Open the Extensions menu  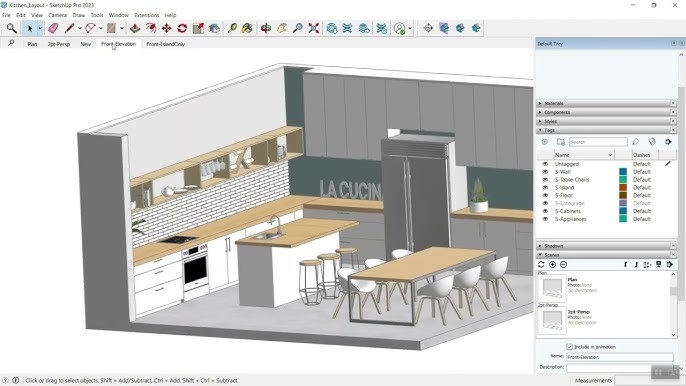[x=147, y=15]
